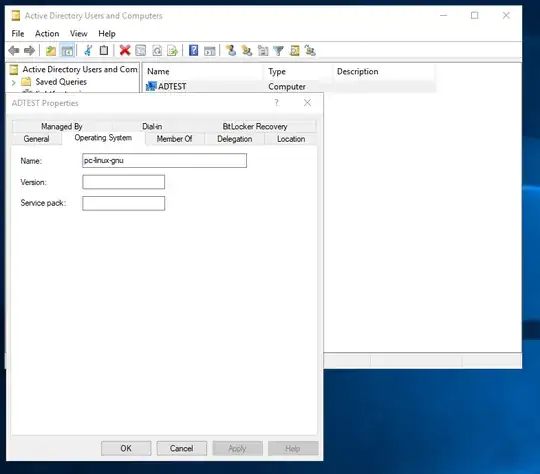Viewport: 540px width, 474px height.
Task: Click the Create new user icon
Action: pos(231,51)
